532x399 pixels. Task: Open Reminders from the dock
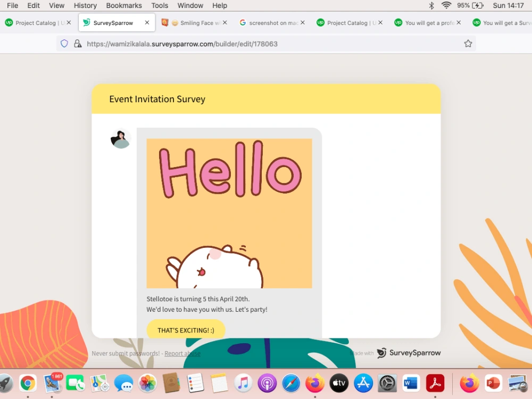click(195, 384)
